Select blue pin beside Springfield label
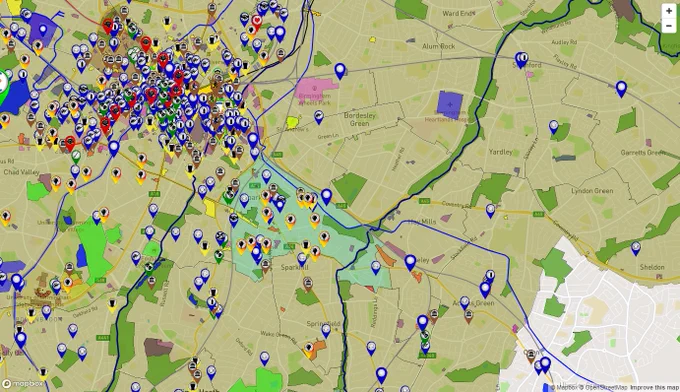This screenshot has width=680, height=392. coord(326,331)
